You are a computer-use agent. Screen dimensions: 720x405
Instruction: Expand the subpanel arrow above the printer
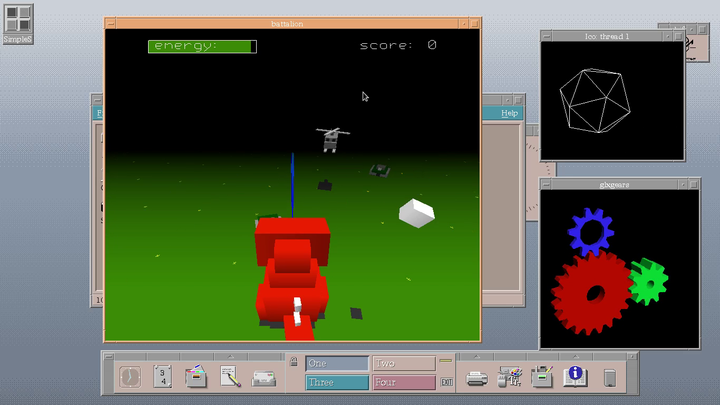477,355
